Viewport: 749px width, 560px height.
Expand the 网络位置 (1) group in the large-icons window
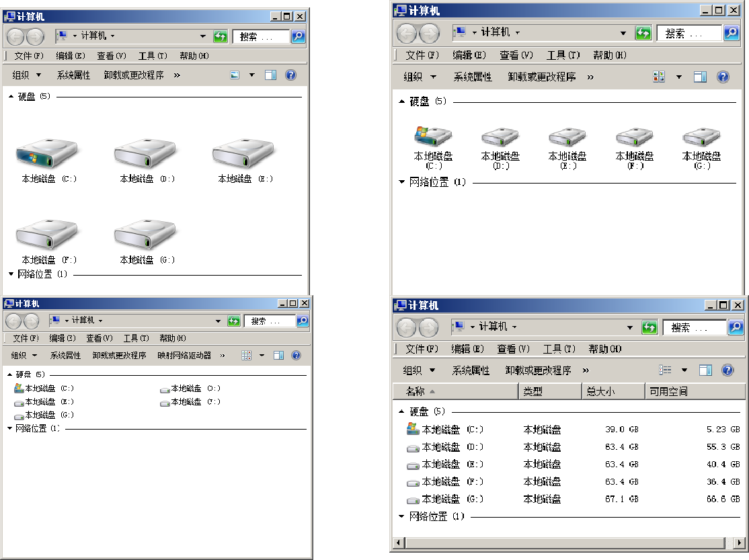pyautogui.click(x=11, y=274)
